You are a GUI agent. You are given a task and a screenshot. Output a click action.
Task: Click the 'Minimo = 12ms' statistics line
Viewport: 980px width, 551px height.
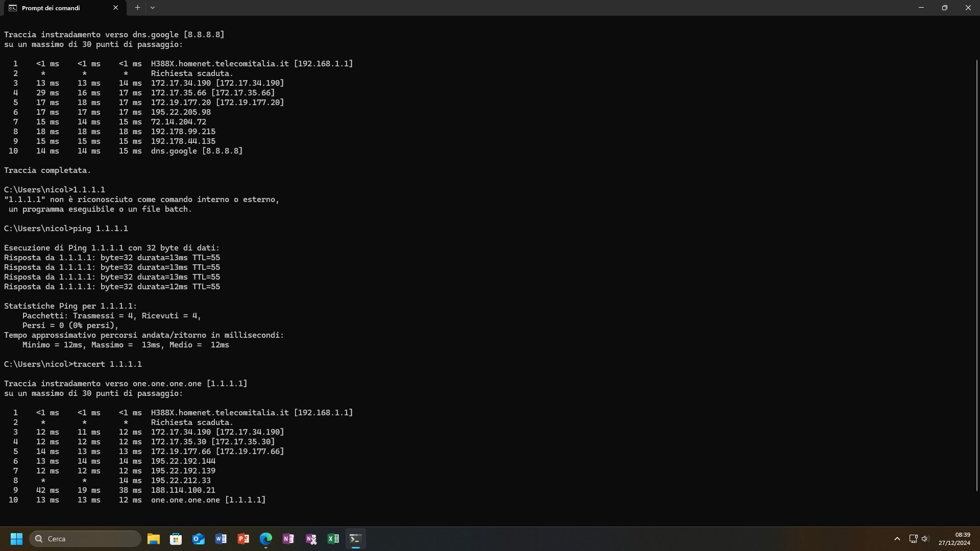[x=126, y=345]
